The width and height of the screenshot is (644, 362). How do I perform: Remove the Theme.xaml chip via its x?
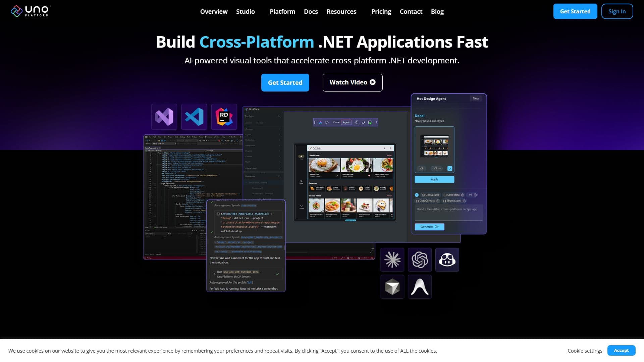point(464,201)
